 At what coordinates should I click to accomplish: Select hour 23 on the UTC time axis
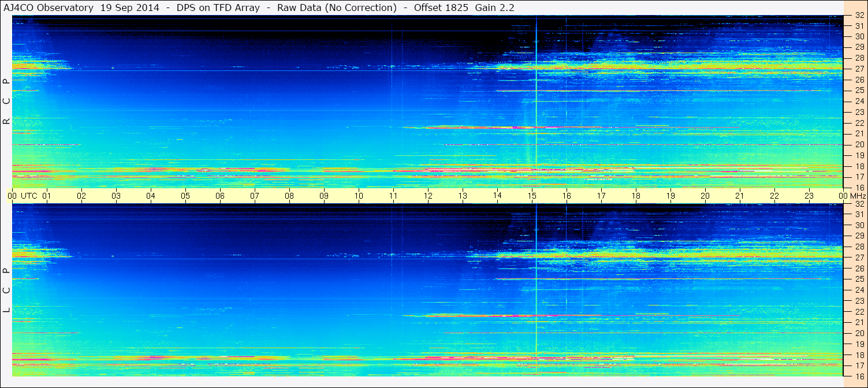809,196
